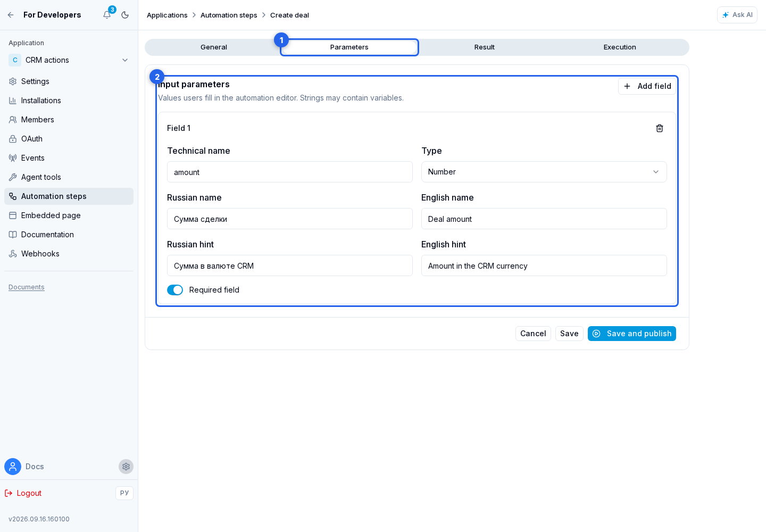
Task: Switch language with the РУ button
Action: (124, 493)
